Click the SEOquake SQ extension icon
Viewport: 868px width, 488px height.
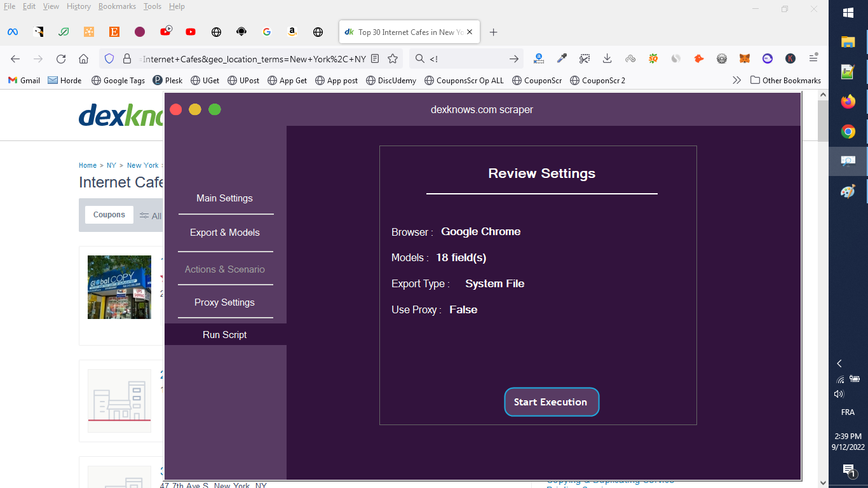pos(653,59)
